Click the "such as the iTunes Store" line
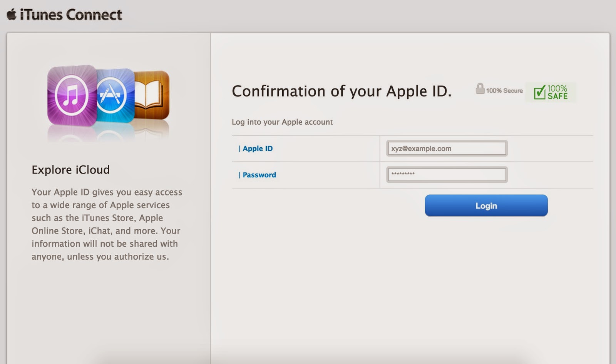 point(97,218)
